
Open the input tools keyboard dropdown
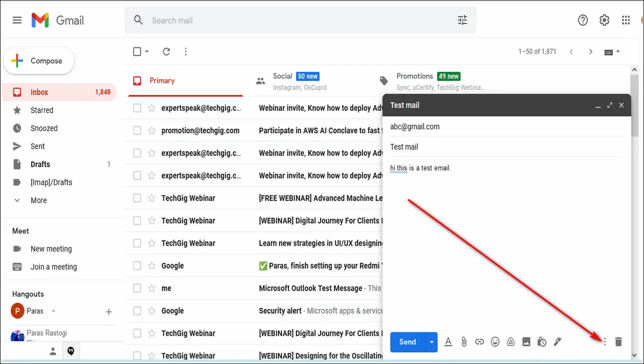click(612, 52)
